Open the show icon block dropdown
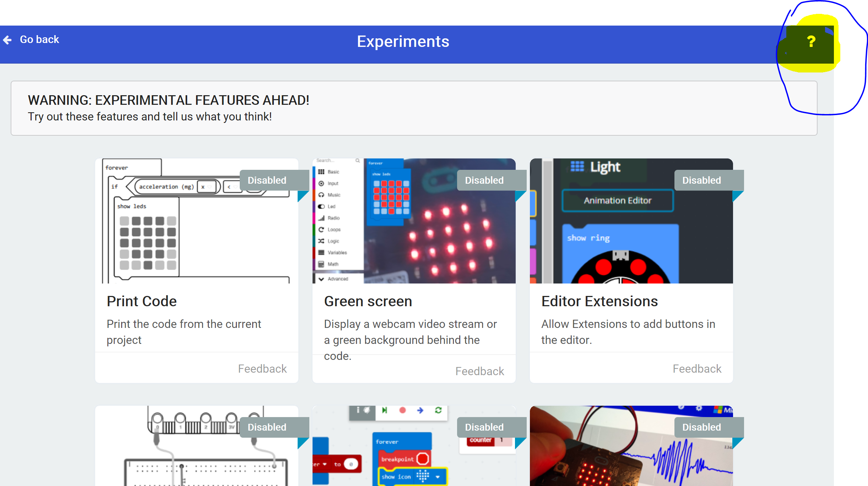 coord(438,477)
